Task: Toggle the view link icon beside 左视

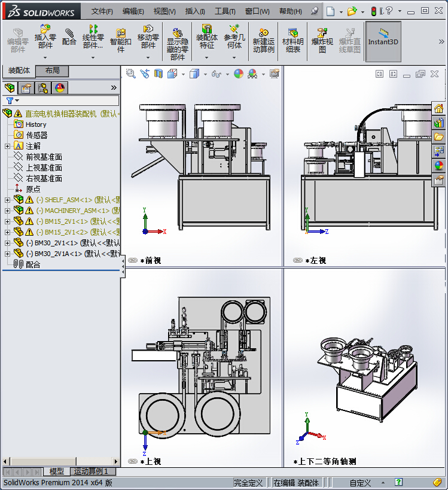Action: (x=298, y=260)
